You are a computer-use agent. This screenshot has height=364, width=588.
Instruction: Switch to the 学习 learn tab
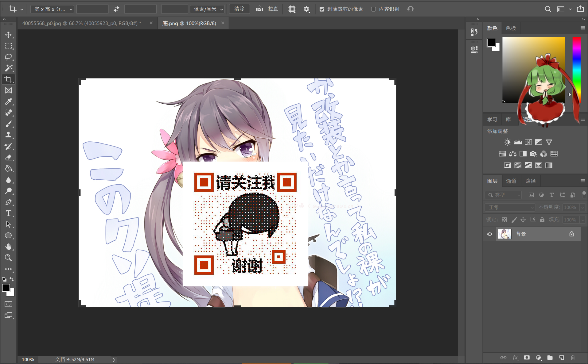pyautogui.click(x=492, y=120)
